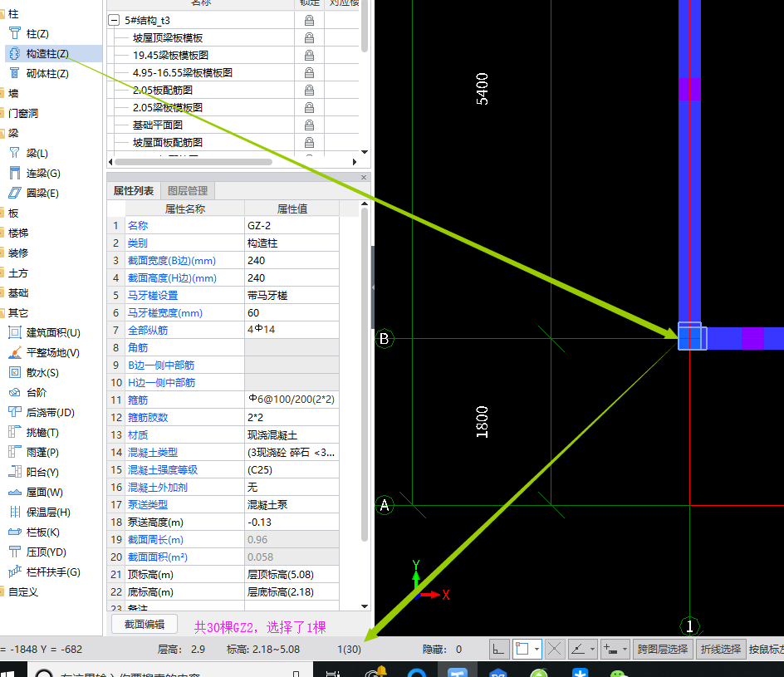Click the drawing list horizontal scrollbar right arrow
This screenshot has width=784, height=677.
coord(355,161)
